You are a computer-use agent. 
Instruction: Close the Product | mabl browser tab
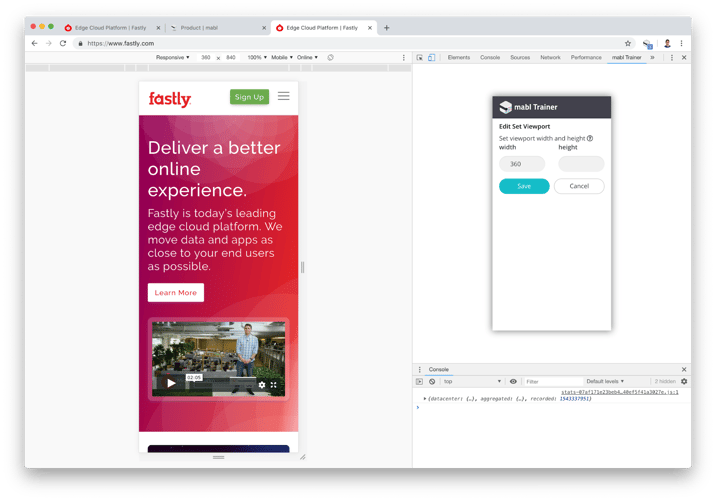(x=264, y=28)
